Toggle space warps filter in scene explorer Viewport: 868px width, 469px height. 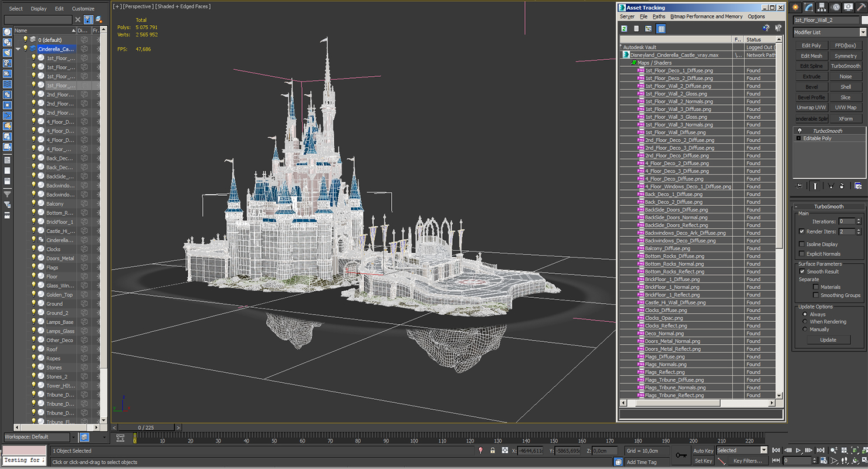7,84
